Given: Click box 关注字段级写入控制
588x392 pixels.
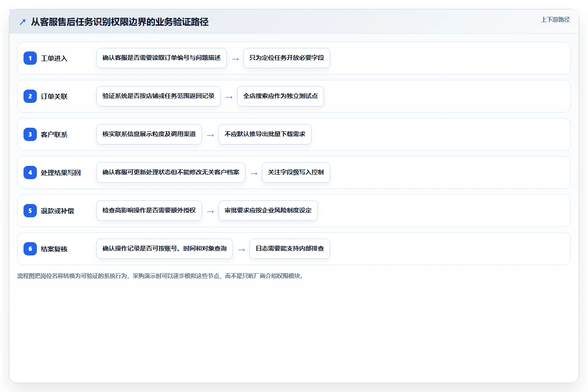Looking at the screenshot, I should tap(296, 172).
